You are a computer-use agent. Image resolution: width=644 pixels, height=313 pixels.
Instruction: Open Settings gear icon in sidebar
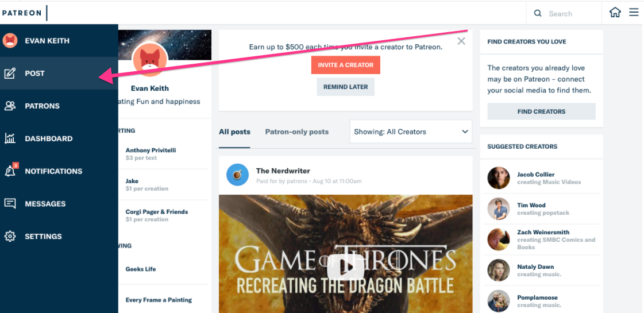[x=10, y=236]
